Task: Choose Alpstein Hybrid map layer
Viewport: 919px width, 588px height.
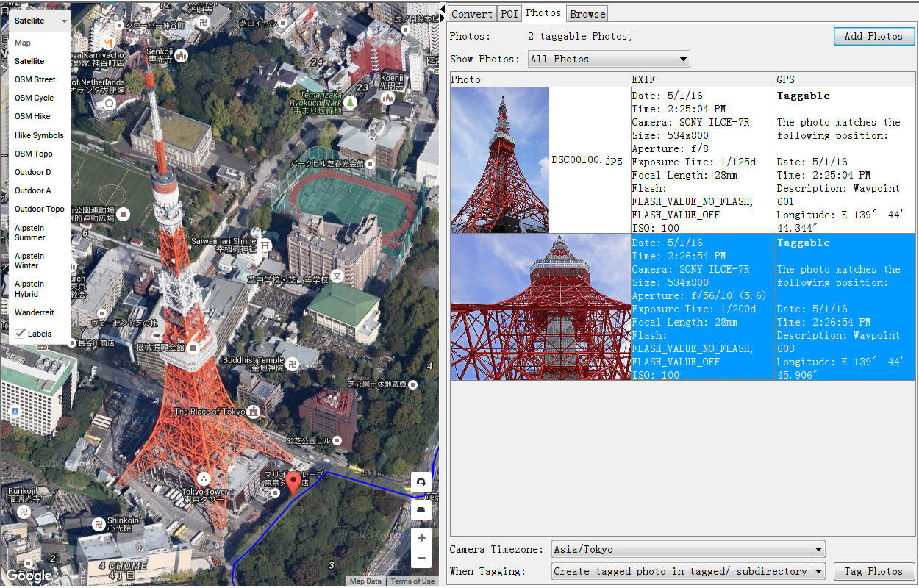Action: point(29,289)
